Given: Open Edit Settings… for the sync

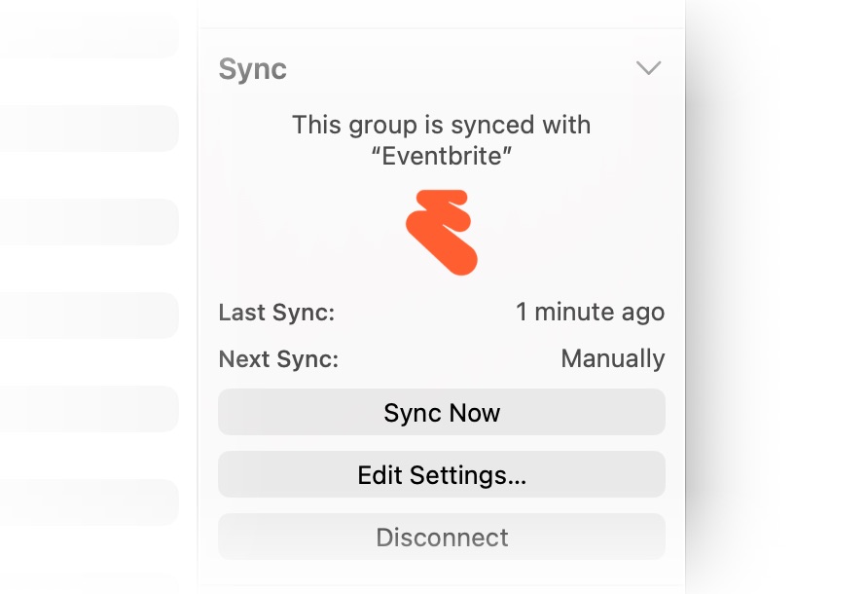Looking at the screenshot, I should (441, 475).
